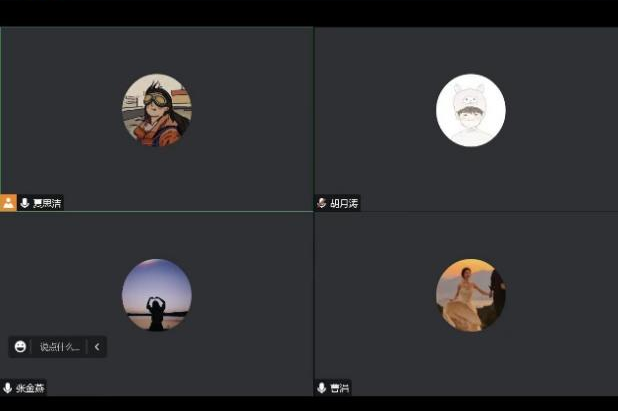The image size is (619, 412).
Task: Click the orange host icon beside 夏思洁
Action: [x=8, y=203]
